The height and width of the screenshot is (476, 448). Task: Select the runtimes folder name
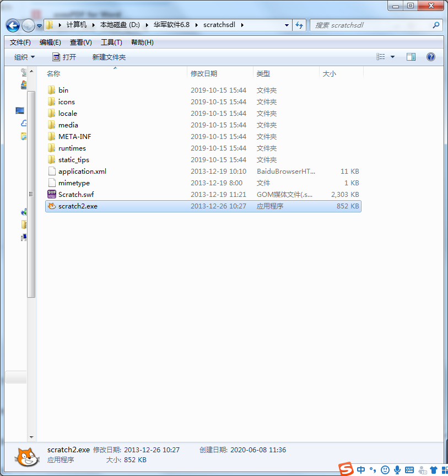tap(72, 148)
